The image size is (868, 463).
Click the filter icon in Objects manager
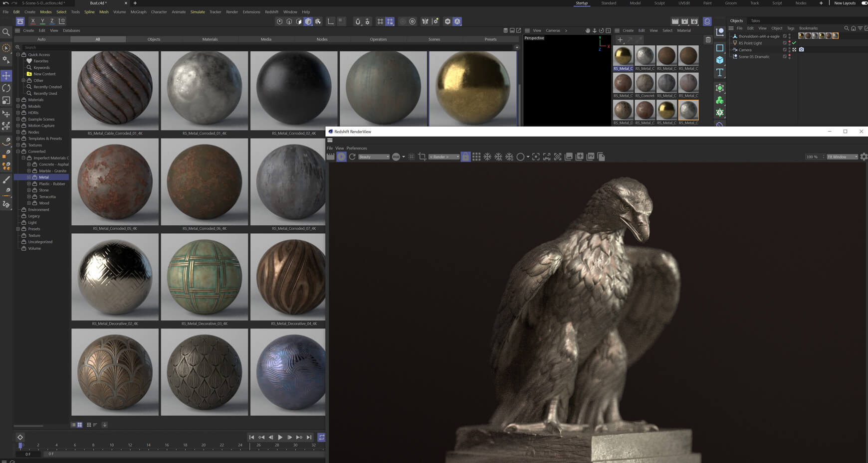click(860, 28)
